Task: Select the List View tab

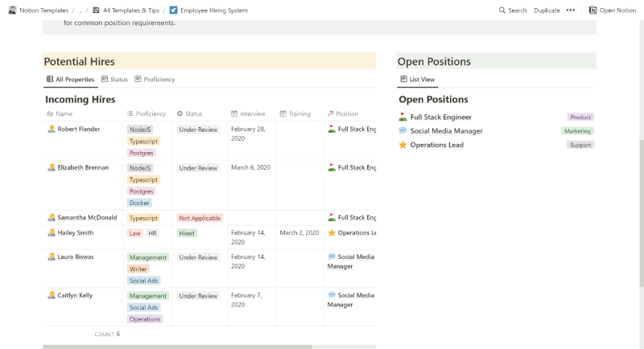Action: 418,79
